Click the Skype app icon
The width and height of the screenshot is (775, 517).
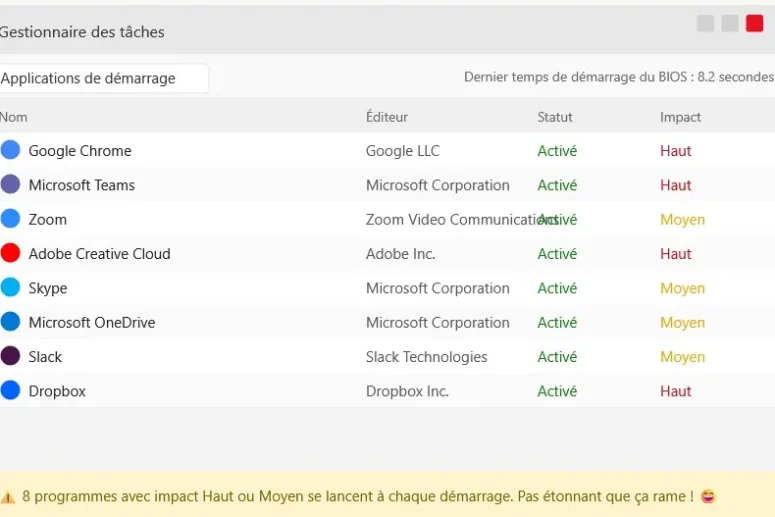(10, 287)
